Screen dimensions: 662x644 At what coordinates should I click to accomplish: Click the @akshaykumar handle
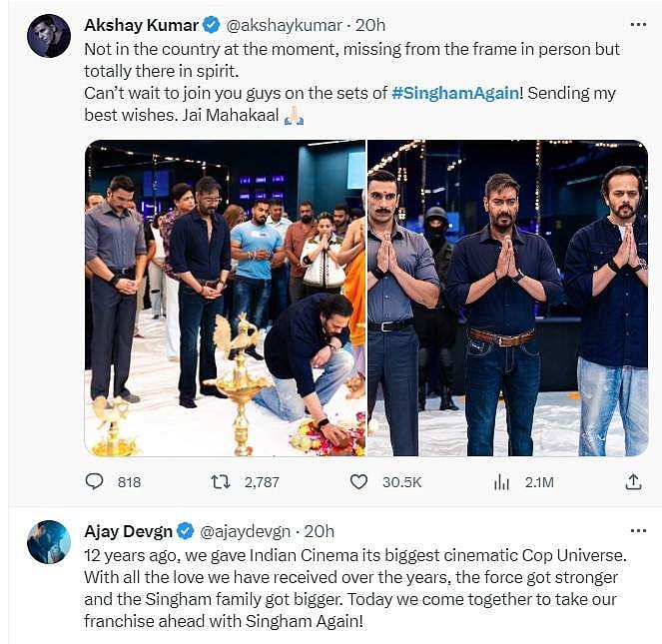click(277, 24)
